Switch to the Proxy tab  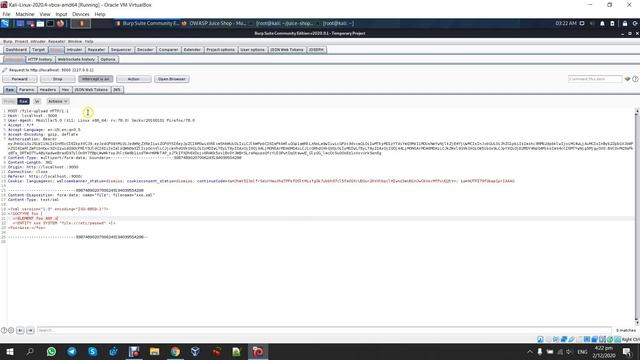tap(56, 50)
